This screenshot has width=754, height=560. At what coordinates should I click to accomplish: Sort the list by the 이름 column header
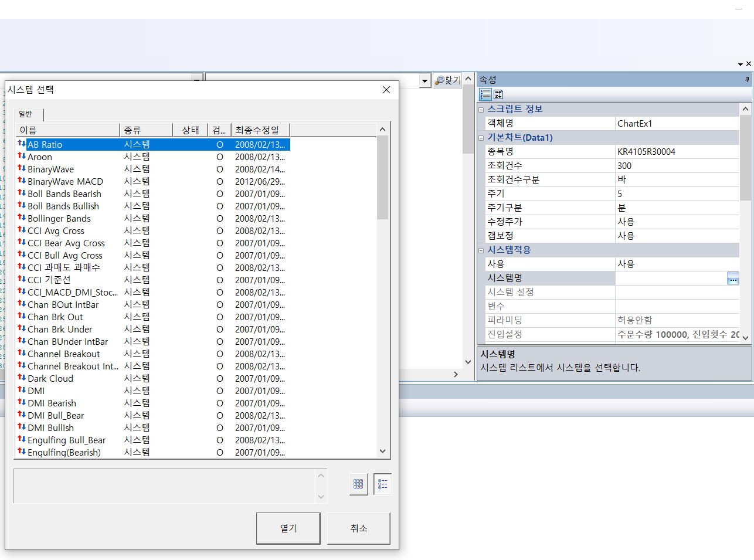coord(67,130)
